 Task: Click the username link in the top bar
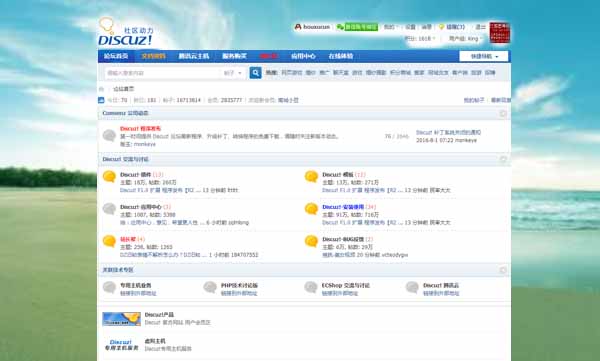pos(316,27)
